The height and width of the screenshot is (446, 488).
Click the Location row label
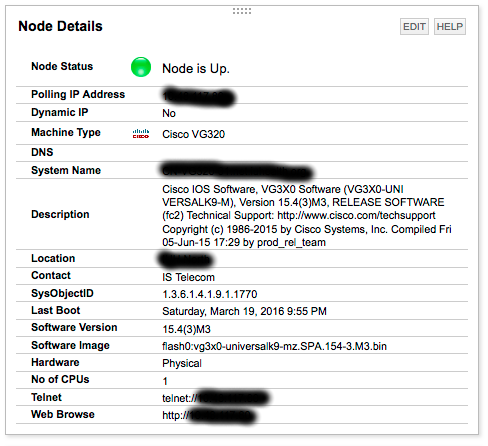(x=53, y=258)
